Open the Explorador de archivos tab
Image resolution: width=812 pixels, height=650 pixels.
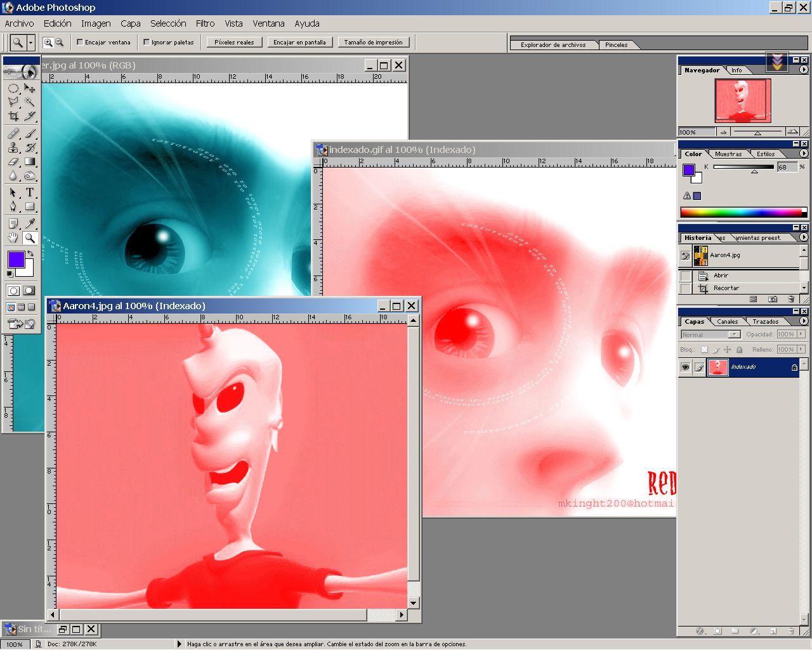point(553,45)
